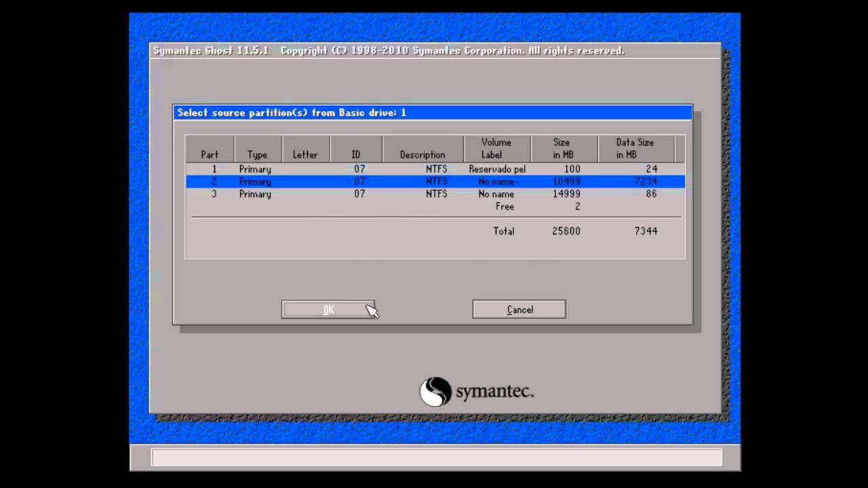This screenshot has width=868, height=488.
Task: Click the "No name" label of partition 3
Action: 496,194
